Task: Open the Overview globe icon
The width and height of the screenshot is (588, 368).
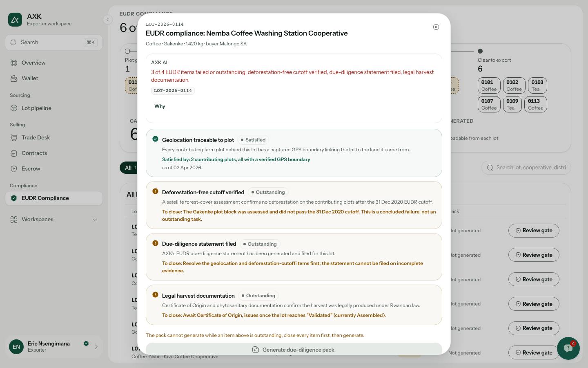Action: point(14,63)
